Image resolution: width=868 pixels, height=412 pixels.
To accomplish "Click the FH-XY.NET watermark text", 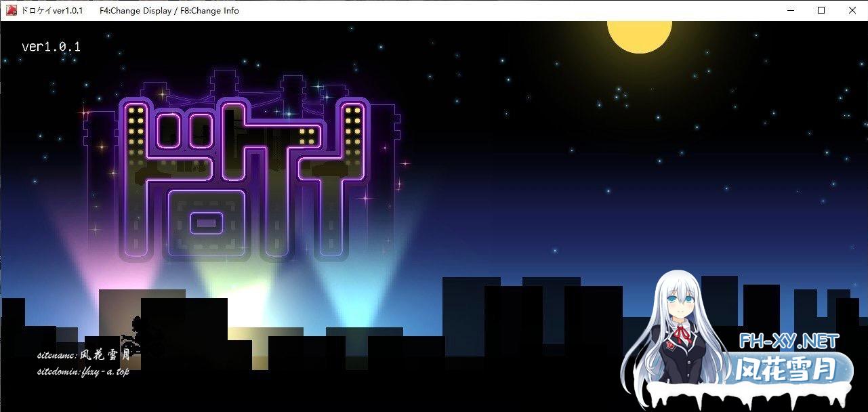I will click(x=788, y=341).
